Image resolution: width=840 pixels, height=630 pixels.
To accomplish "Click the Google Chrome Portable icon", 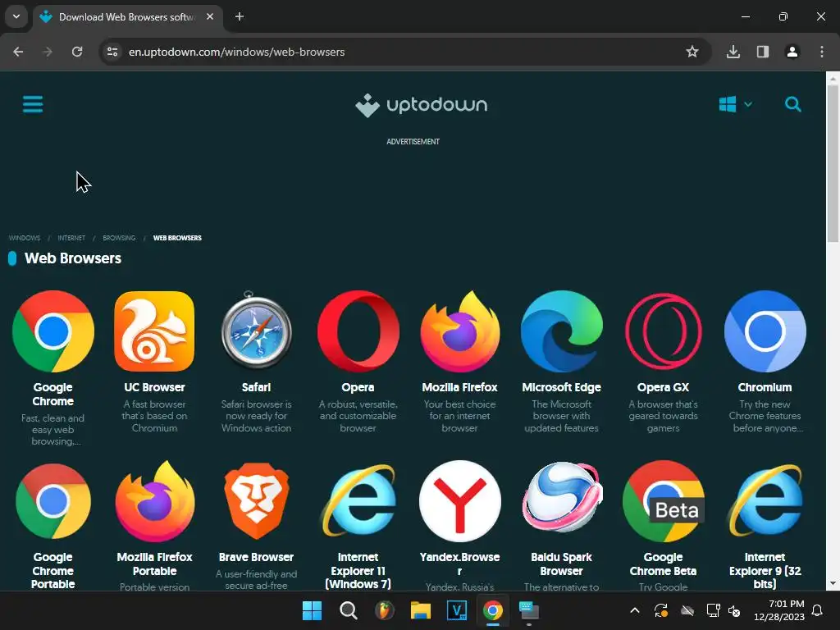I will 53,501.
